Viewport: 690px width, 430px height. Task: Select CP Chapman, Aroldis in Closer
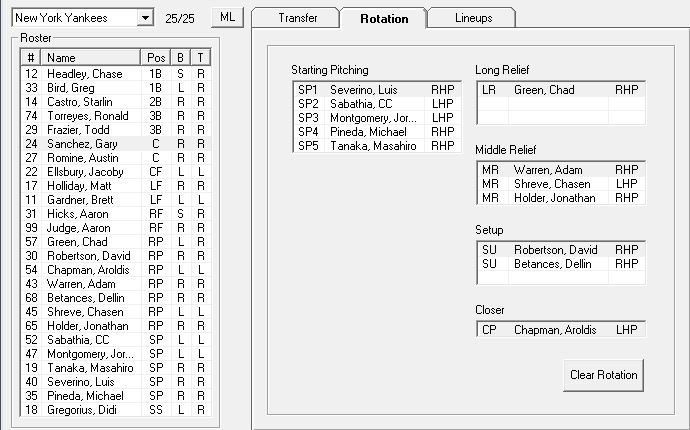[x=561, y=330]
